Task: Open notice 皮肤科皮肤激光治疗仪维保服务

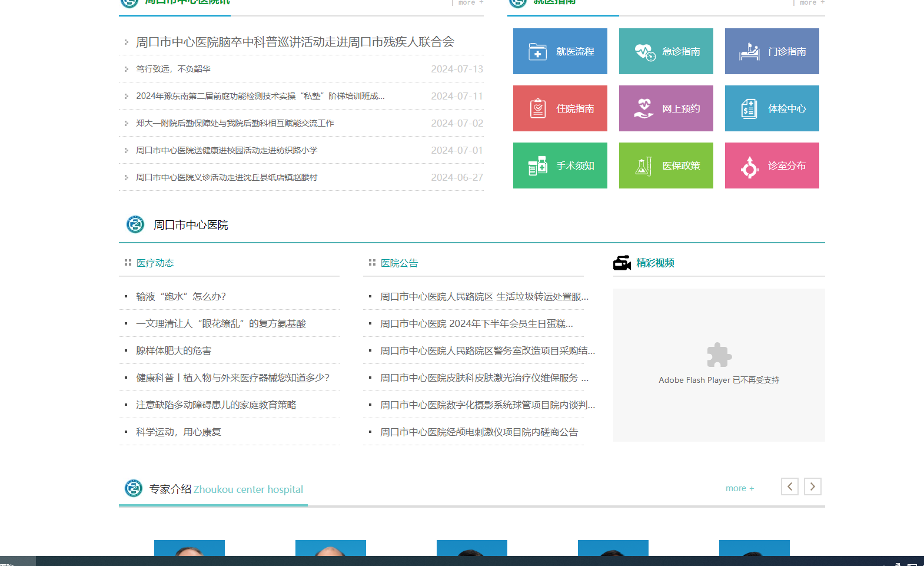Action: tap(484, 378)
